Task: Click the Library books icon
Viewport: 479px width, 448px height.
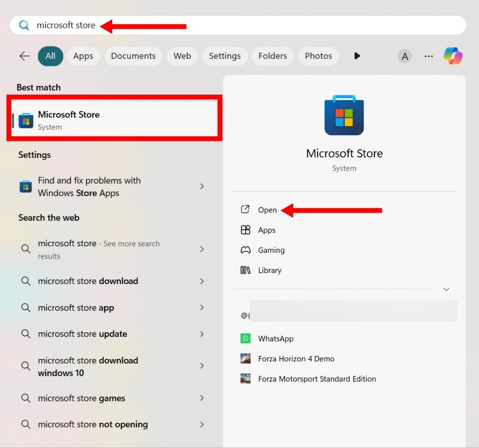Action: tap(245, 270)
